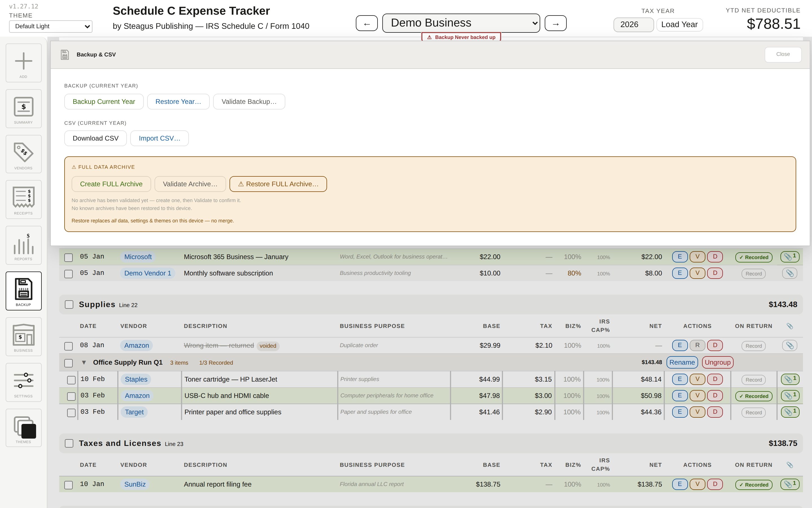Check the Staples toner row checkbox
Viewport: 812px width, 508px height.
tap(71, 380)
